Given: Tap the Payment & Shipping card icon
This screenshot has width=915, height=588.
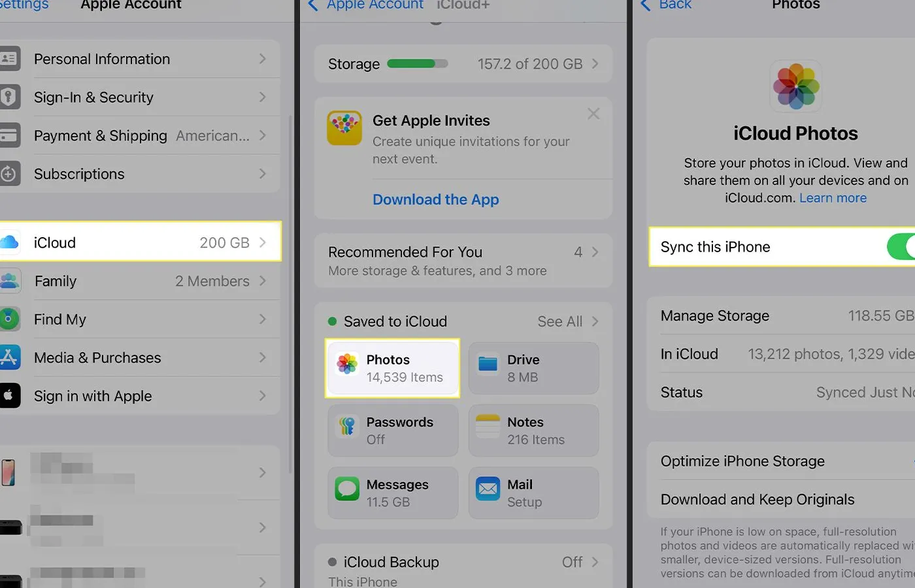Looking at the screenshot, I should (8, 135).
